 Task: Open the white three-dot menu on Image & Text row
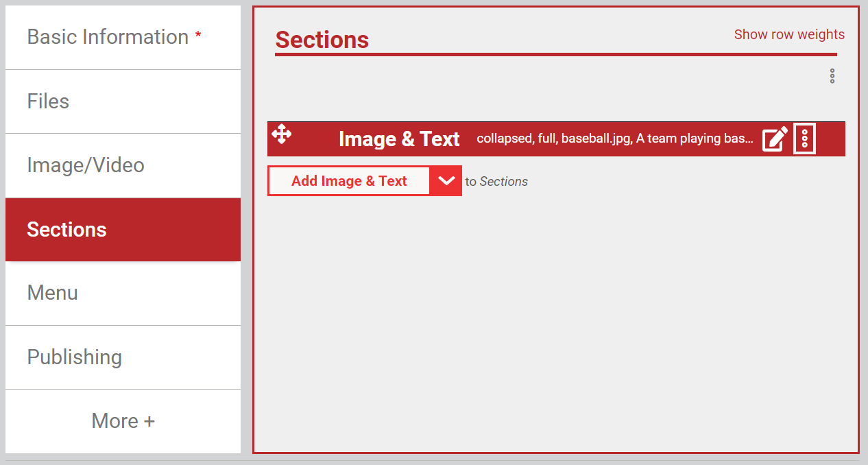pos(805,139)
